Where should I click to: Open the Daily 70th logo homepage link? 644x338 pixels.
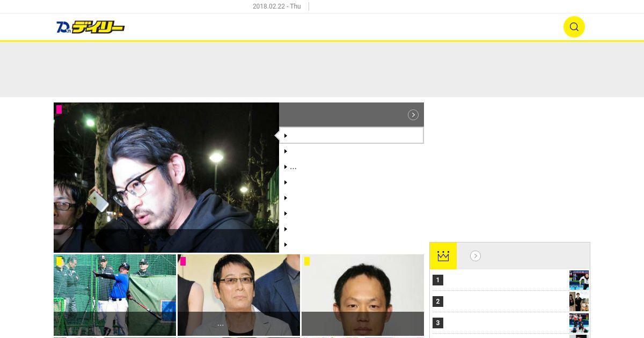[90, 27]
